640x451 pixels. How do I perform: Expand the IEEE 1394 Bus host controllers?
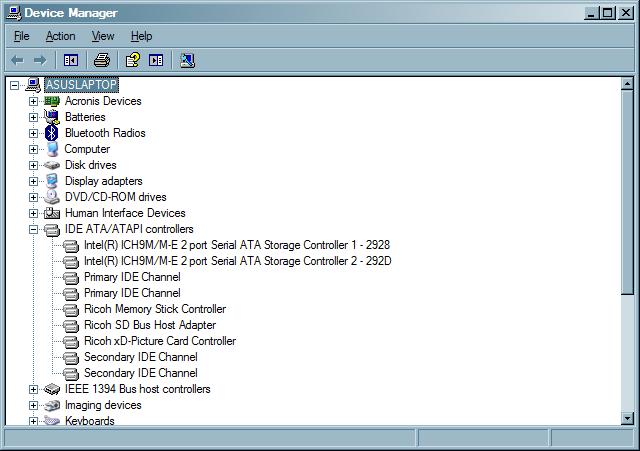click(33, 389)
